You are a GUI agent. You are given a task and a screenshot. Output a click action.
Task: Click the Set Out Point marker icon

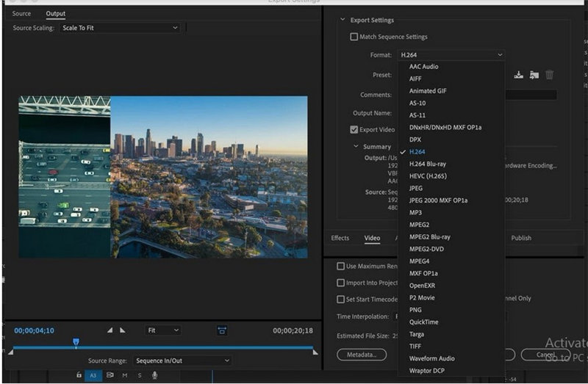point(123,330)
